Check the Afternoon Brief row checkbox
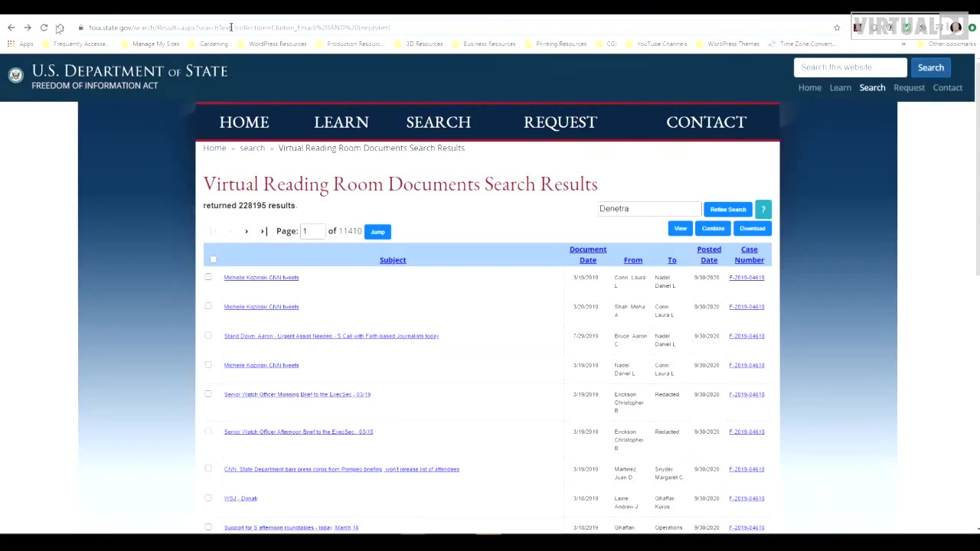980x551 pixels. point(208,432)
